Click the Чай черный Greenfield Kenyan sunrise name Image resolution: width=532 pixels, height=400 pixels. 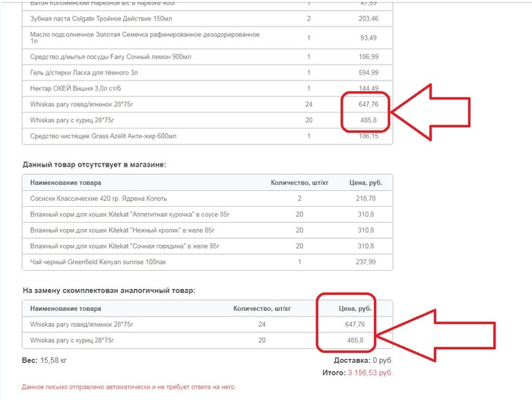[x=98, y=262]
